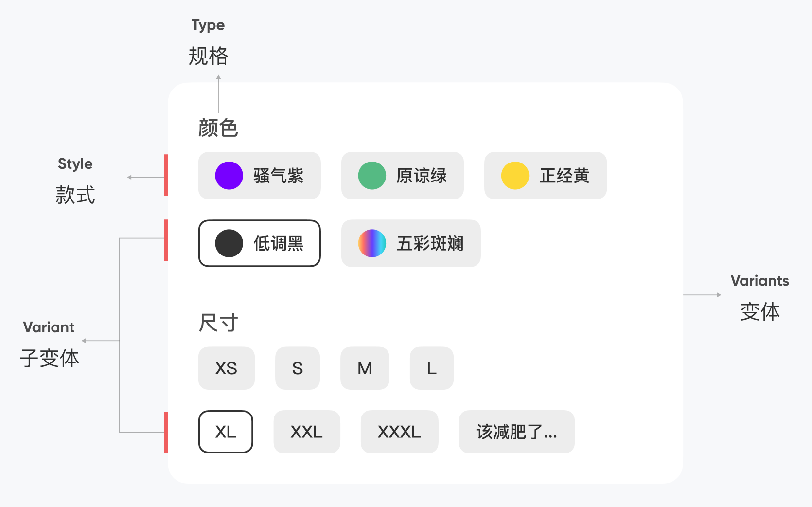The height and width of the screenshot is (507, 812).
Task: Select the L size option
Action: (432, 368)
